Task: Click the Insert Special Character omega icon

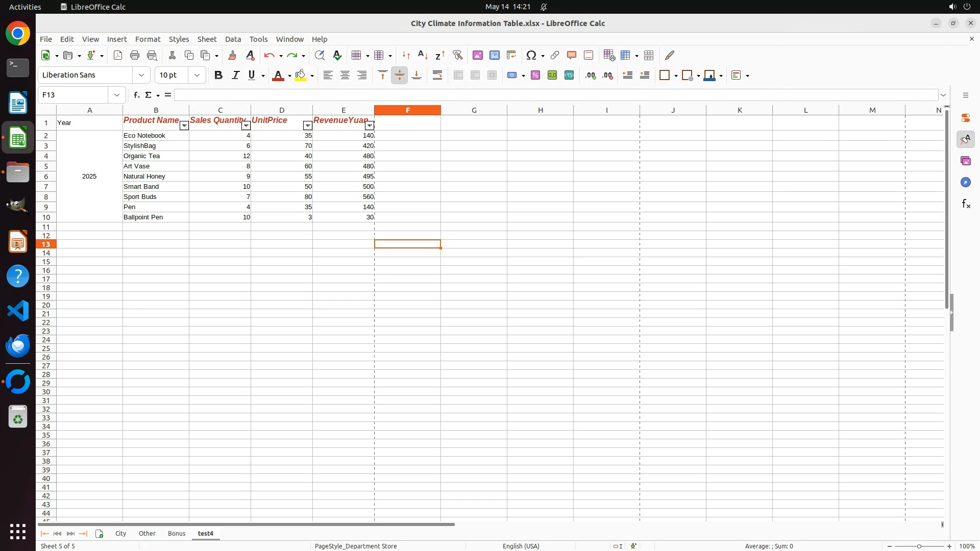Action: [531, 55]
